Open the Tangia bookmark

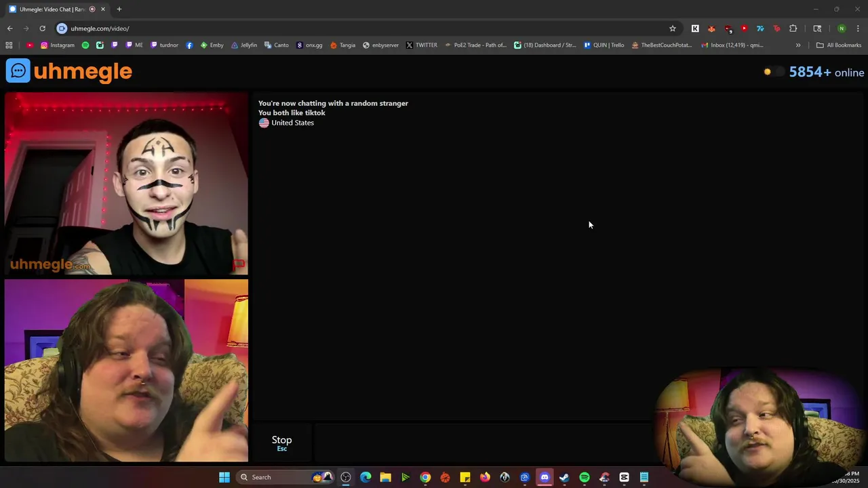tap(342, 45)
